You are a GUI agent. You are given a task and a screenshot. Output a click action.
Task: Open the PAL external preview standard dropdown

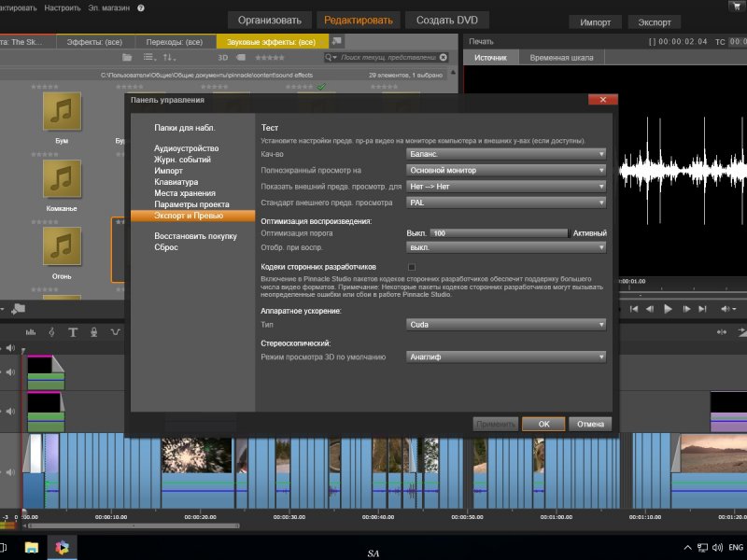(507, 202)
